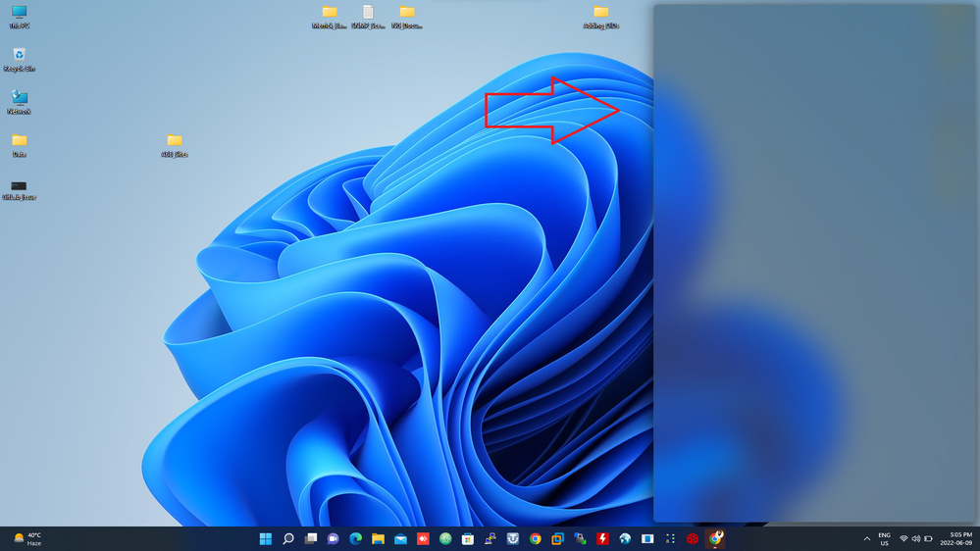Select the Network desktop icon
The image size is (980, 551).
(x=20, y=102)
